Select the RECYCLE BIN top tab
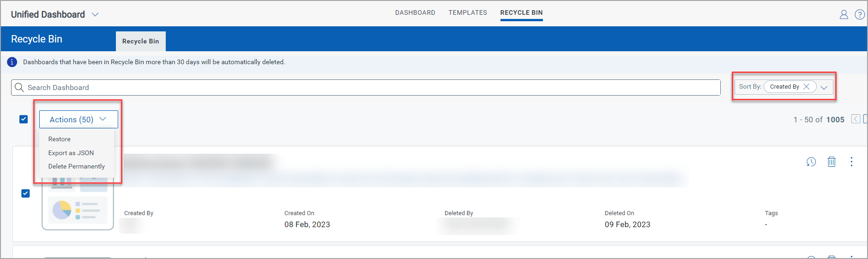This screenshot has width=868, height=259. (521, 12)
